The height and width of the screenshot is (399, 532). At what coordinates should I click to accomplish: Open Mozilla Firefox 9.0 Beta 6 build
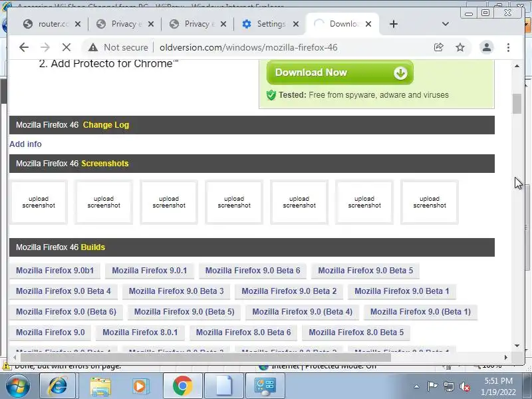[x=253, y=271]
